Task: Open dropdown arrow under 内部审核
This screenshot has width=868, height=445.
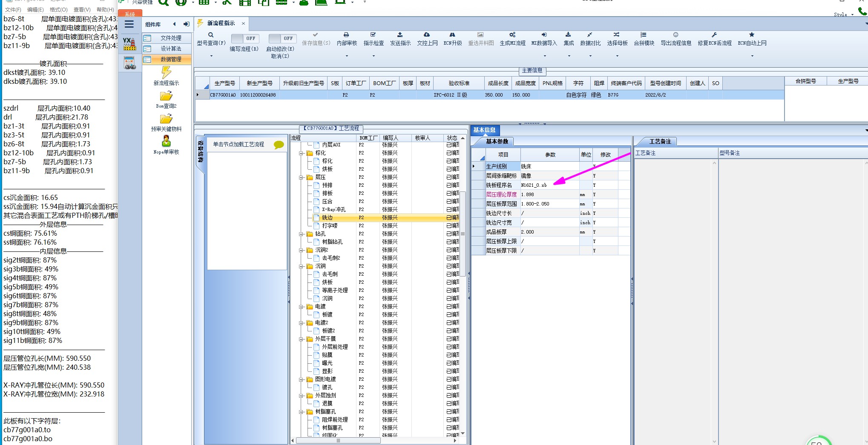Action: click(347, 56)
